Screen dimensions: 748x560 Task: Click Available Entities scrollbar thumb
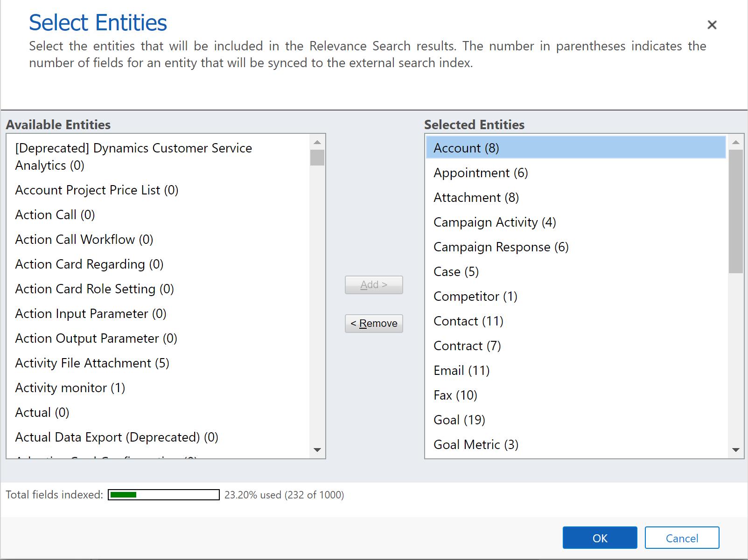(x=317, y=158)
